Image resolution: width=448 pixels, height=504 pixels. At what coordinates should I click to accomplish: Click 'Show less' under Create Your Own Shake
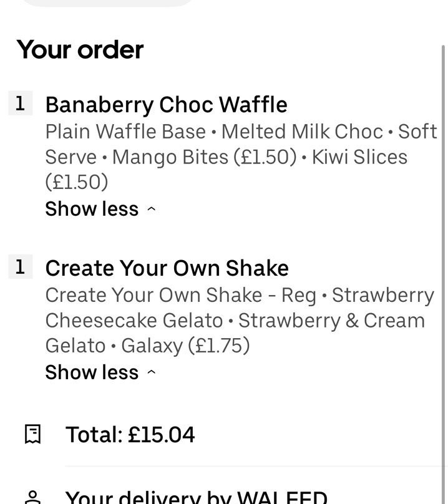pos(92,372)
